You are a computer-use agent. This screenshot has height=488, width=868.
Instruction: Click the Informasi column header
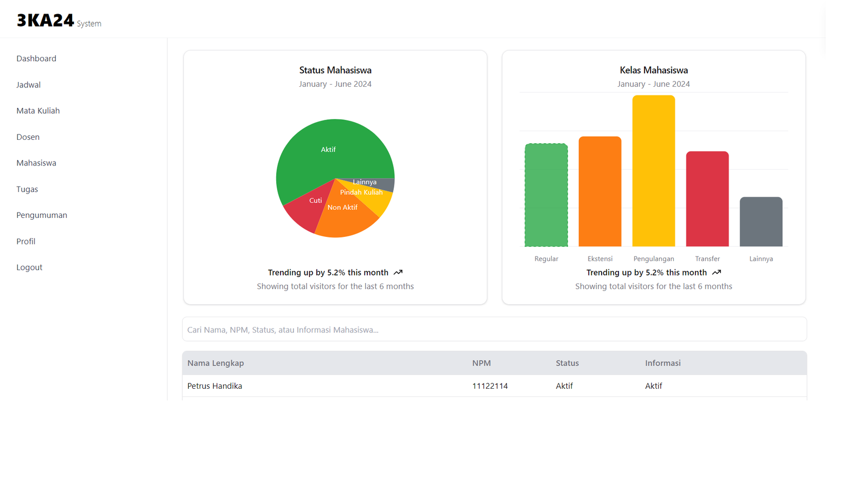tap(662, 363)
